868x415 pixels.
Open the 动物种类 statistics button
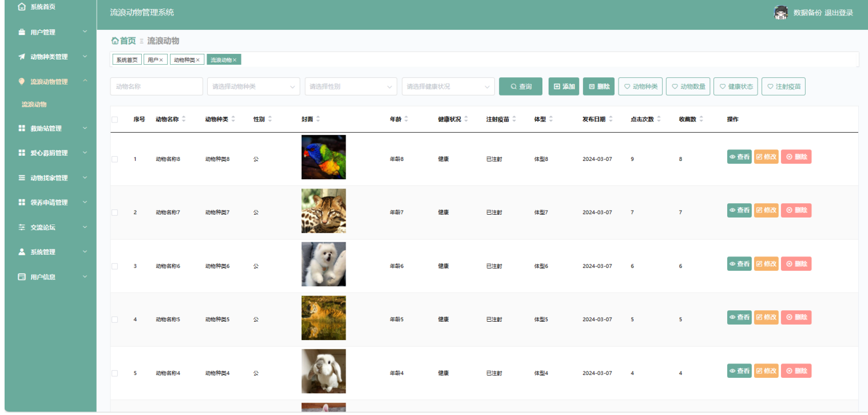tap(640, 86)
